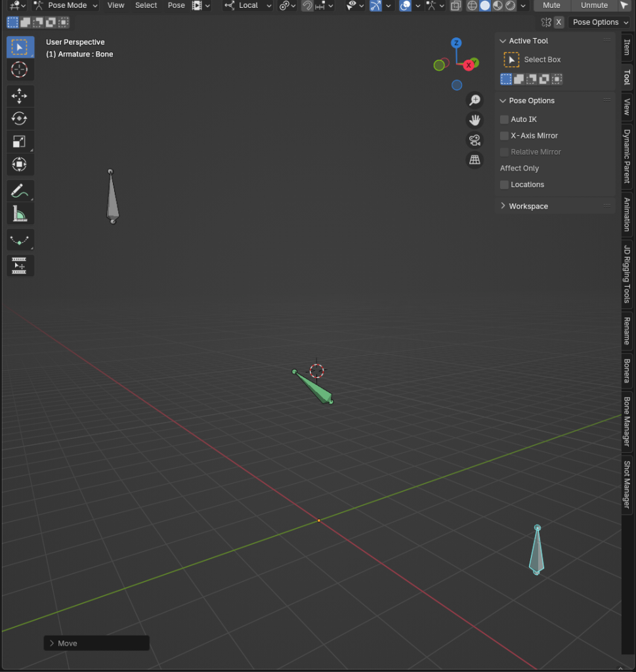Screen dimensions: 636x672
Task: Turn on X-Axis Mirror
Action: tap(504, 135)
